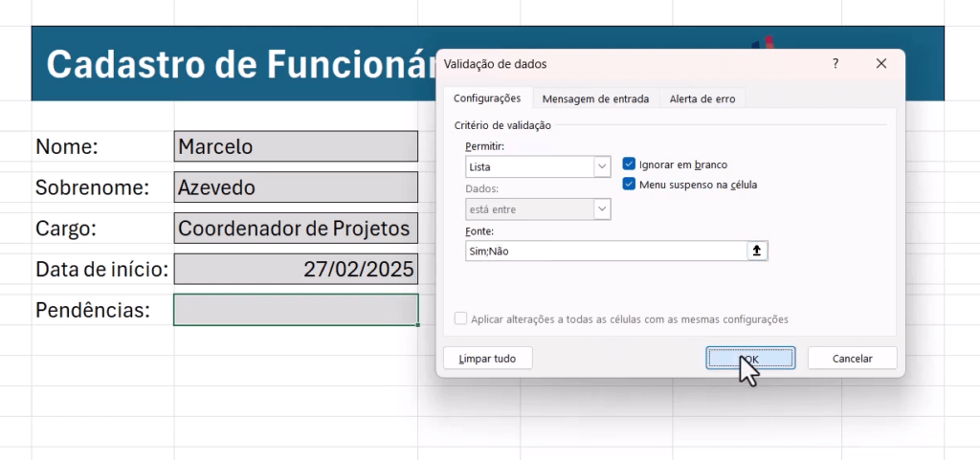This screenshot has height=460, width=980.
Task: Open the Mensagem de entrada tab
Action: pyautogui.click(x=595, y=99)
